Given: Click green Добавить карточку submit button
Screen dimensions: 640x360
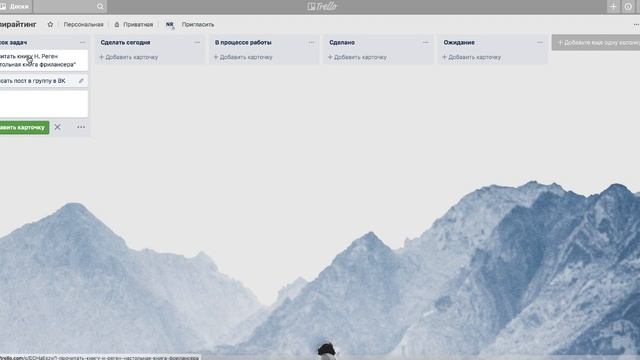Looking at the screenshot, I should [24, 127].
